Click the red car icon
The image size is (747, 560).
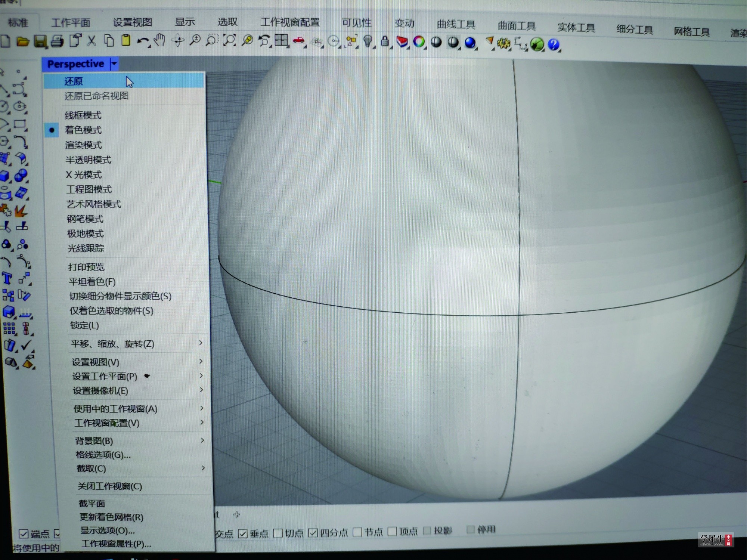point(298,40)
